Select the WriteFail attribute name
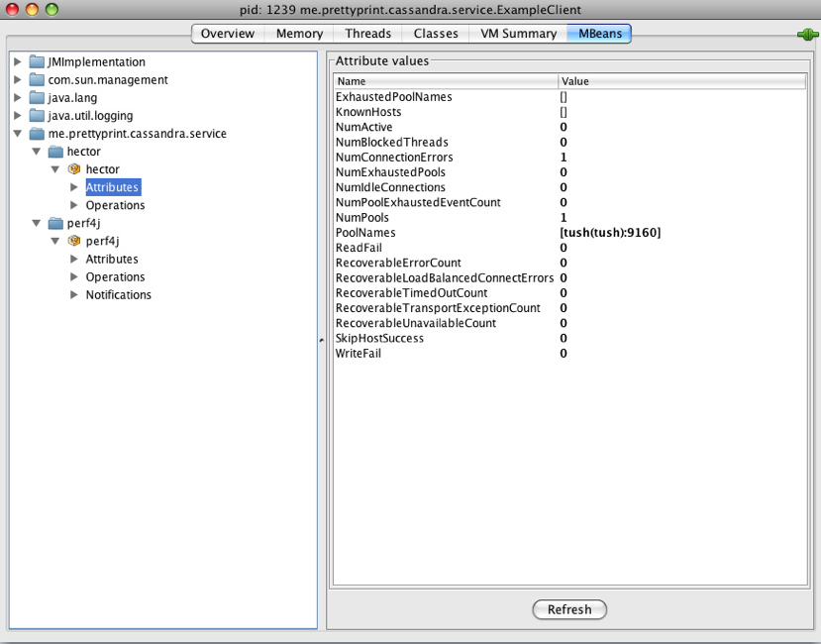 point(359,354)
